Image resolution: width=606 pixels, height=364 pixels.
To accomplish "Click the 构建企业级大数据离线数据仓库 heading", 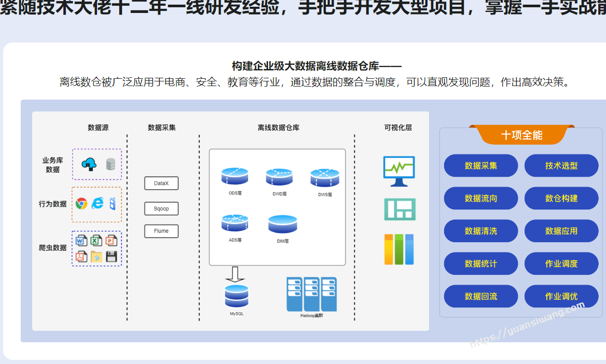I will [x=316, y=66].
